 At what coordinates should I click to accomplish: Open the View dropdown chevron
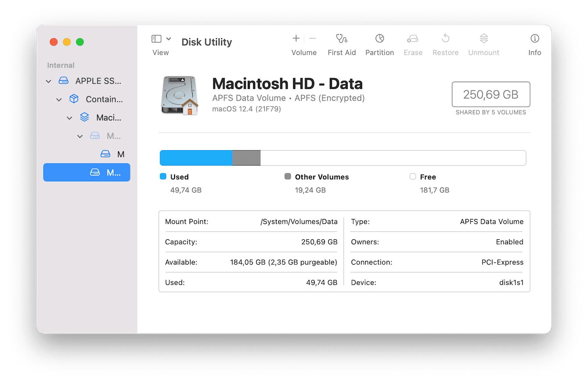(x=168, y=39)
